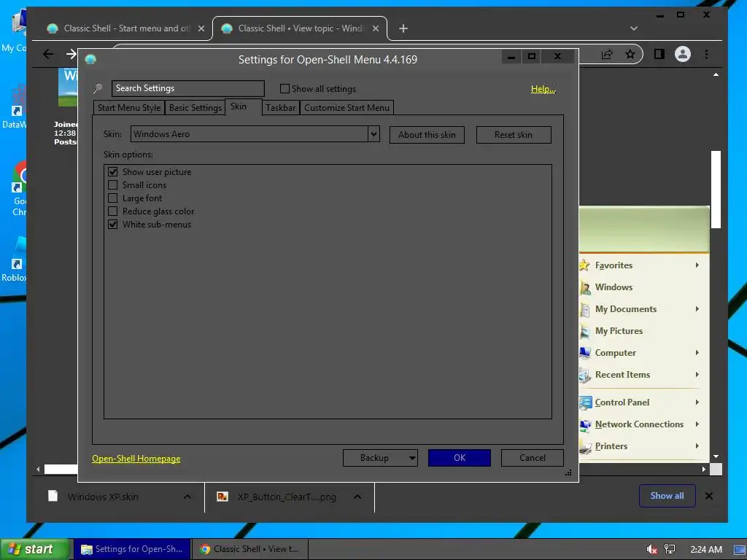Click the Cancel button

(532, 458)
